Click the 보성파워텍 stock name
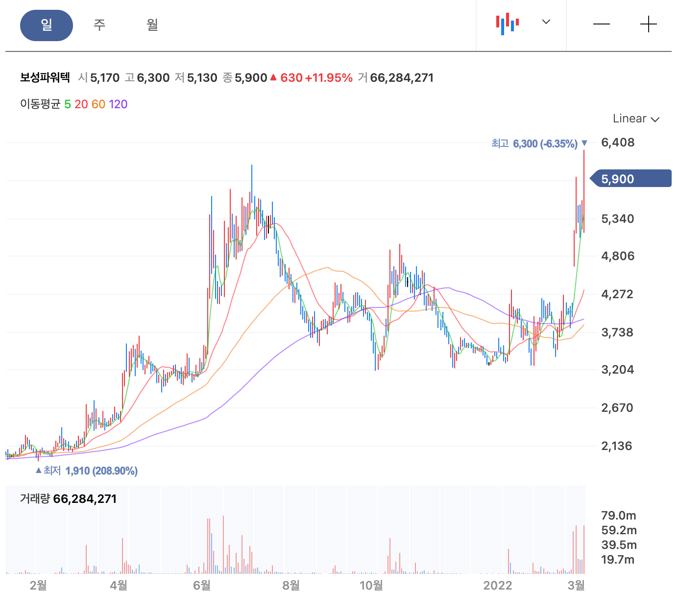 tap(45, 78)
